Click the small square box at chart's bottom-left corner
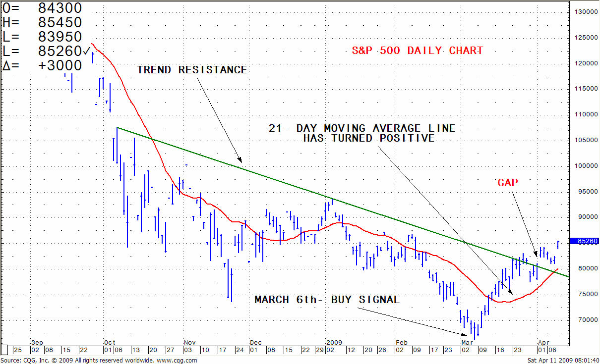This screenshot has width=600, height=364. [5, 350]
